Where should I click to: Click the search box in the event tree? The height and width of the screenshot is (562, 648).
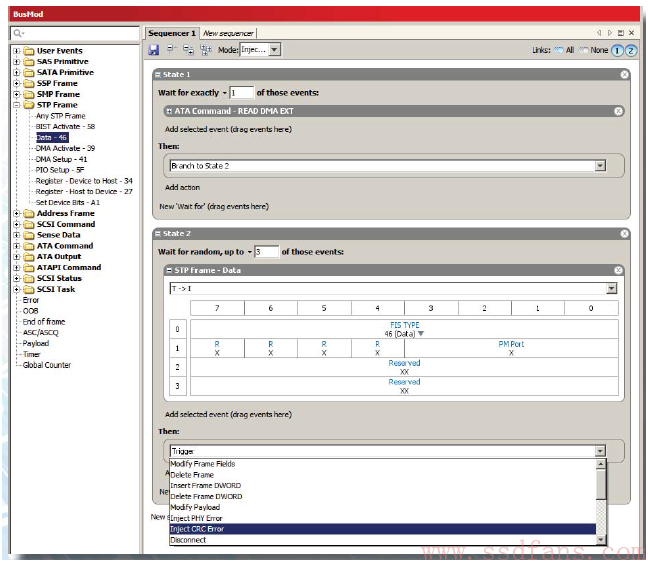(x=75, y=33)
